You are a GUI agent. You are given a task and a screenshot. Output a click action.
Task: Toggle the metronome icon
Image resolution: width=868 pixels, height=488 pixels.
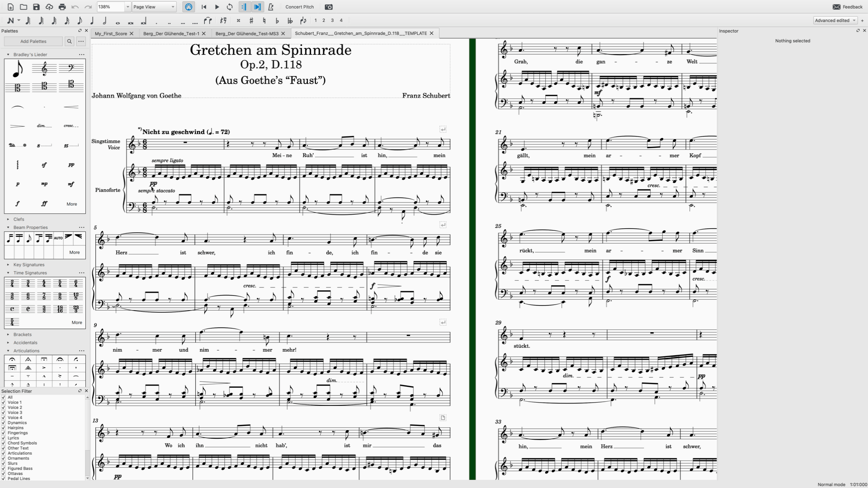point(271,7)
